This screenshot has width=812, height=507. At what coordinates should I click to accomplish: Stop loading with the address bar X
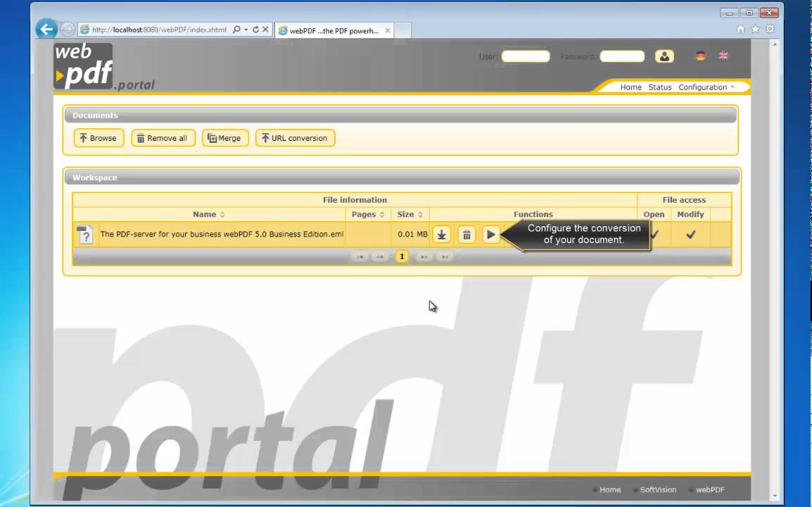(x=265, y=30)
